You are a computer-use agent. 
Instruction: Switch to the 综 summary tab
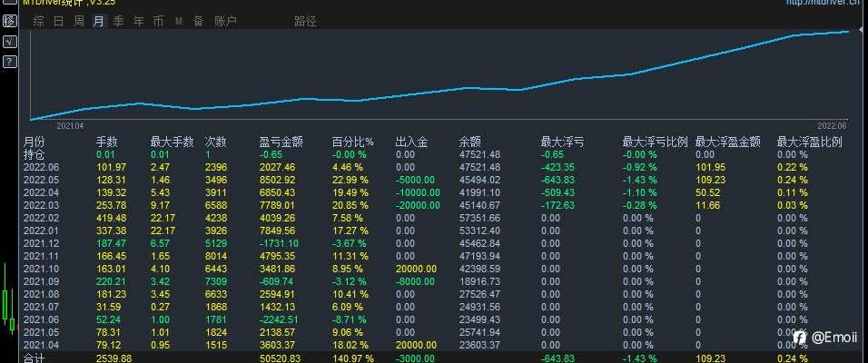coord(38,22)
